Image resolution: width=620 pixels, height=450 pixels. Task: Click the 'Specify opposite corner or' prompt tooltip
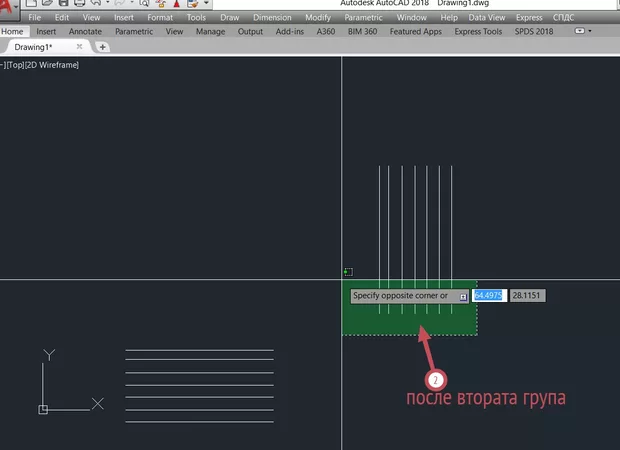tap(409, 296)
